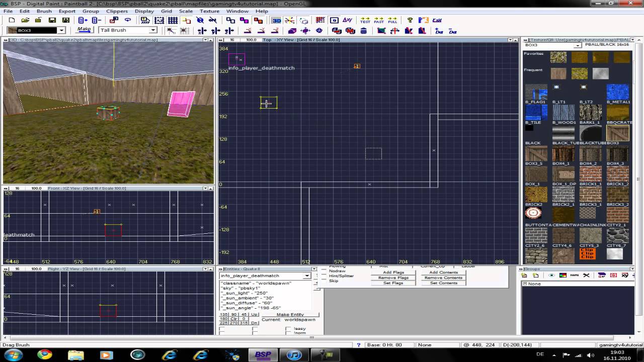Open the BSP app in Windows taskbar

[x=263, y=354]
